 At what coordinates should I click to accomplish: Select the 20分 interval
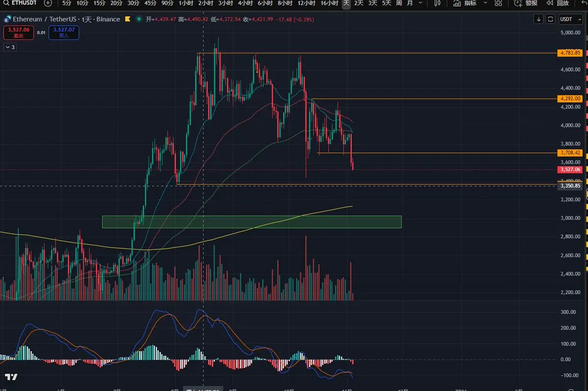click(116, 3)
